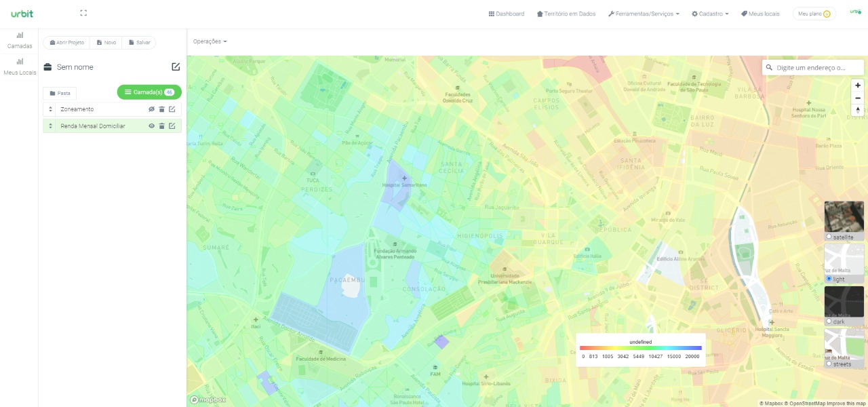The height and width of the screenshot is (407, 868).
Task: Zoom out on the map
Action: point(858,98)
